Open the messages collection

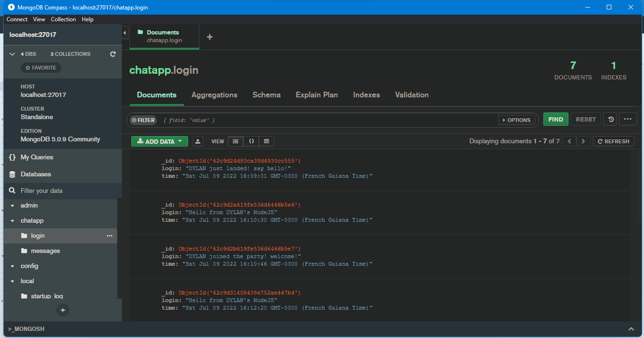[45, 251]
